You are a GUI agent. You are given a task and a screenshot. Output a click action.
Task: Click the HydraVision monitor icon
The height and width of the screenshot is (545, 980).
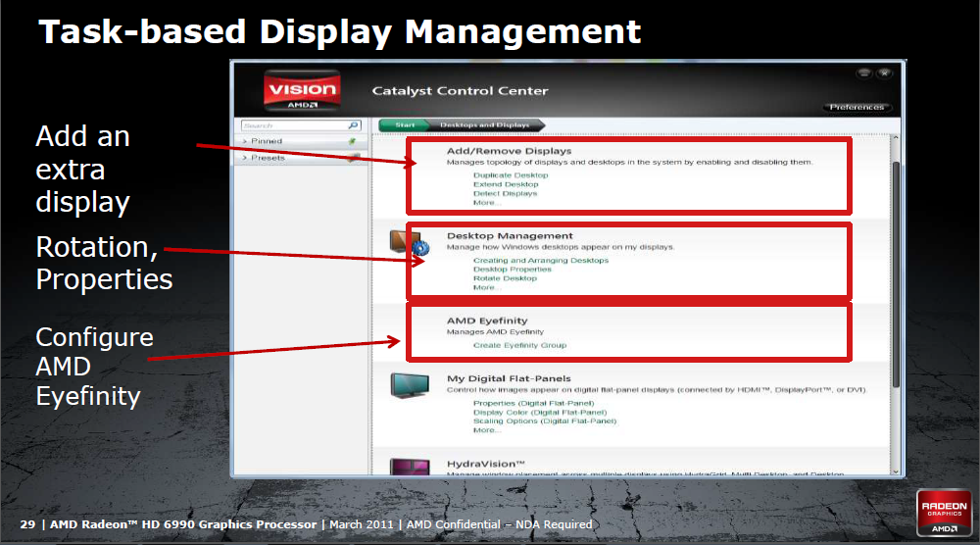coord(408,468)
